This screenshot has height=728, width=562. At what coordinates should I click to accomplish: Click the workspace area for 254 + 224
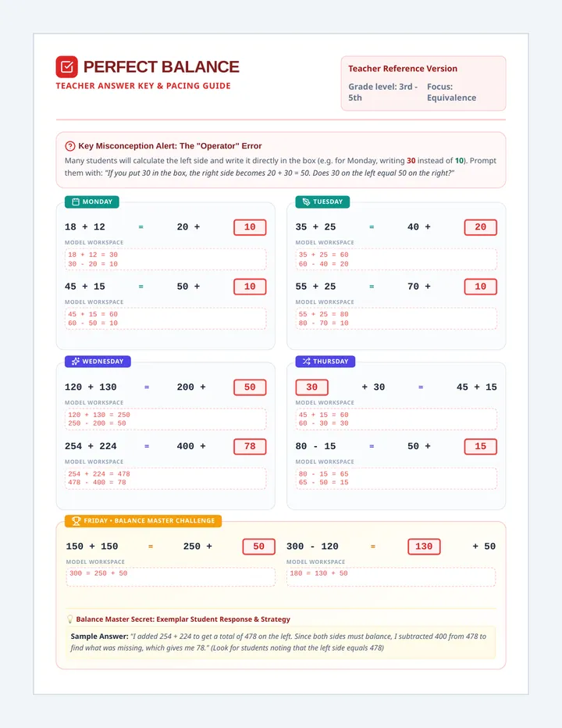165,478
